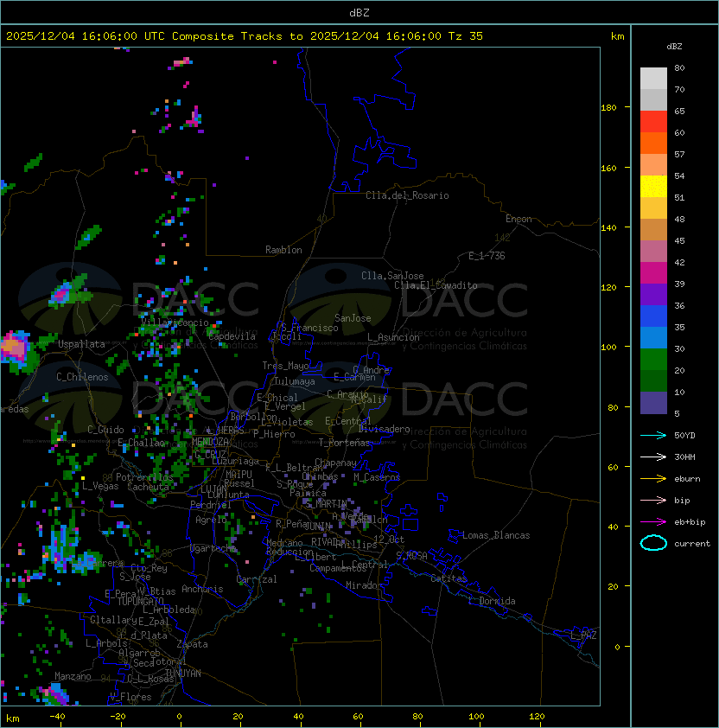The image size is (719, 728).
Task: Pick the red swatch below 65 dBZ
Action: coord(653,122)
